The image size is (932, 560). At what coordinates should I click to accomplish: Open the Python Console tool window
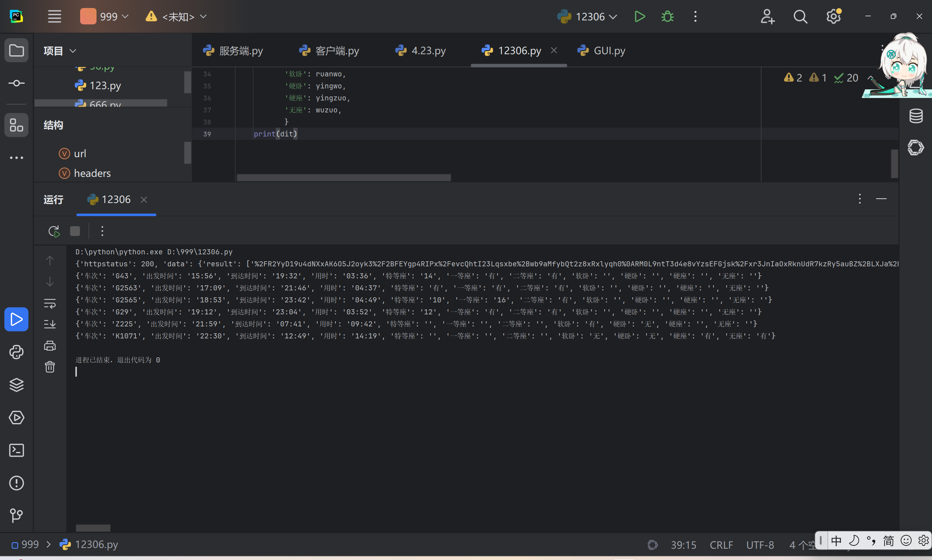(x=16, y=352)
